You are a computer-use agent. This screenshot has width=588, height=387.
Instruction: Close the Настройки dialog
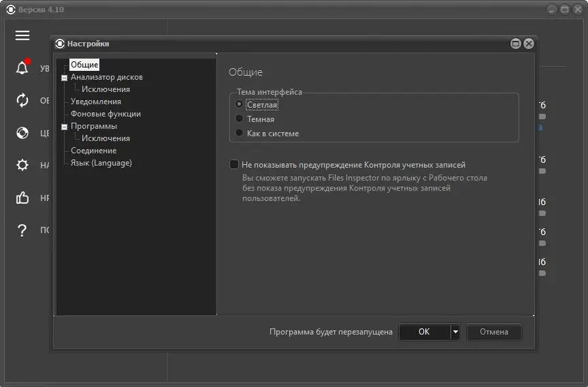529,44
